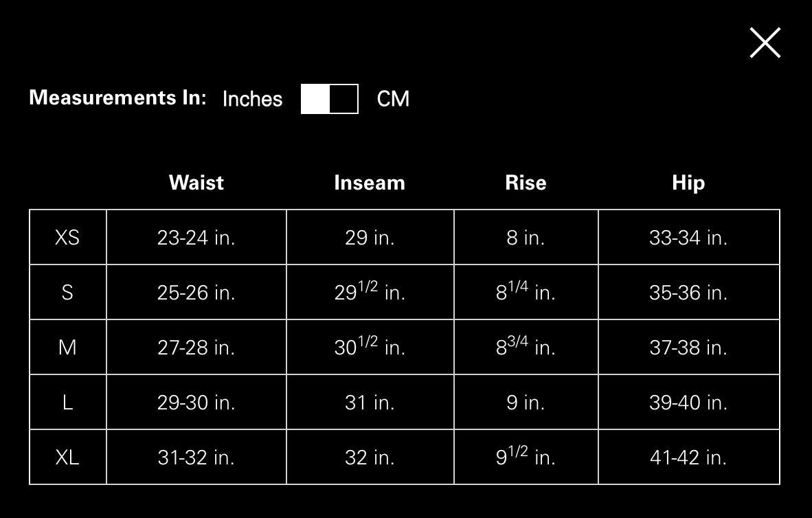Click the Inseam column header
The image size is (812, 518).
(x=370, y=183)
